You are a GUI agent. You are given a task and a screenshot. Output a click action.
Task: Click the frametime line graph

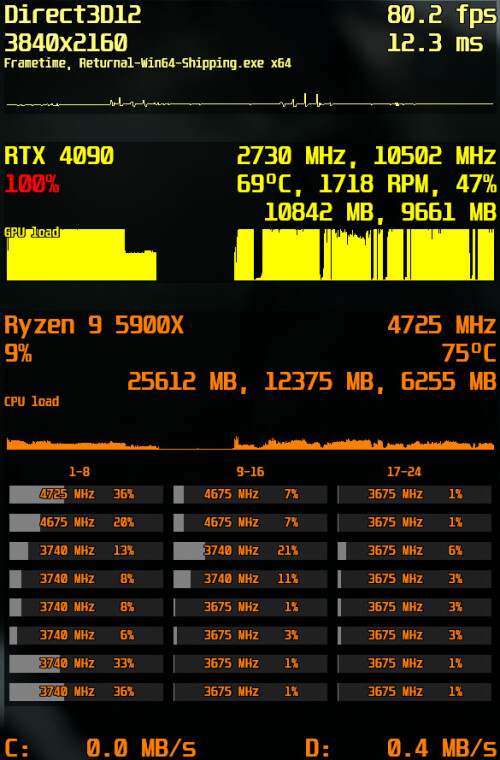tap(250, 101)
